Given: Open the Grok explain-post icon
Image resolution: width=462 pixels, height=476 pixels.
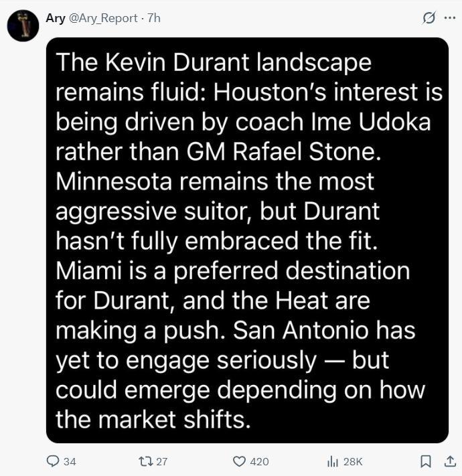Looking at the screenshot, I should click(x=429, y=19).
